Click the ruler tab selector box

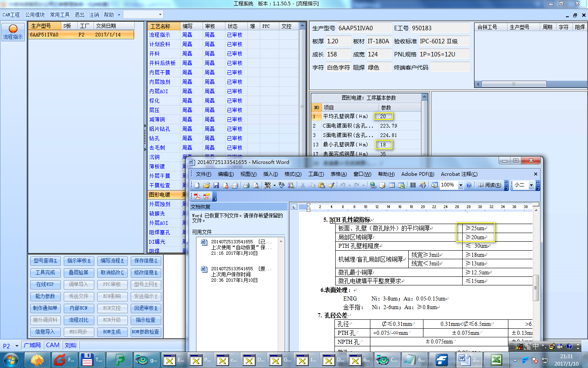click(294, 207)
